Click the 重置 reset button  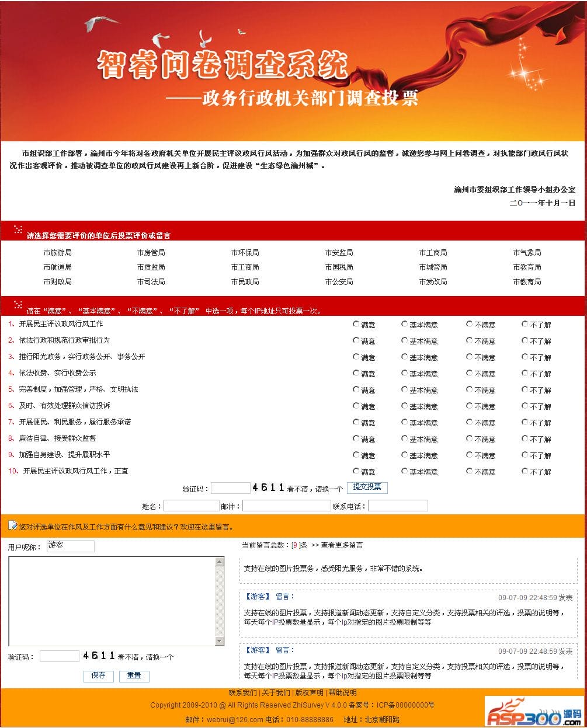(134, 676)
